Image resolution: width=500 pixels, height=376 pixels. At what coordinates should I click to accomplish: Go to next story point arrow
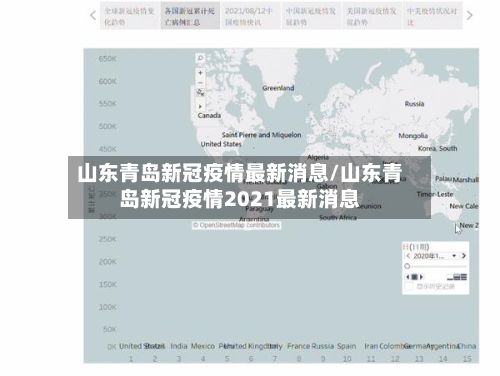[470, 15]
